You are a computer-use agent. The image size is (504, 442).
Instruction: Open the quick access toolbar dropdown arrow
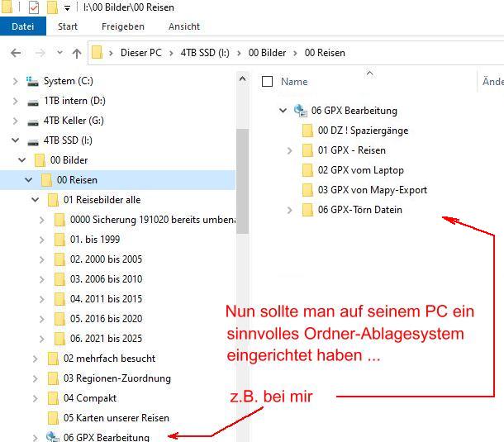[x=67, y=8]
